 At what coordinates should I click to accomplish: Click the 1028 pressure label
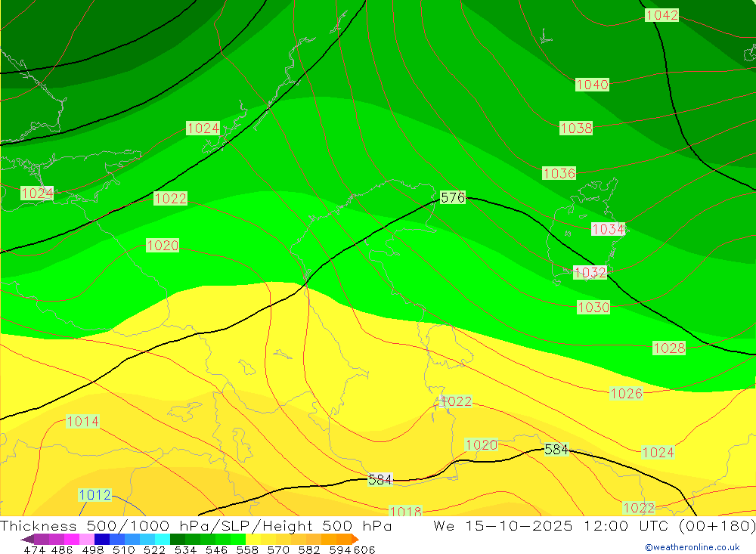click(x=669, y=348)
